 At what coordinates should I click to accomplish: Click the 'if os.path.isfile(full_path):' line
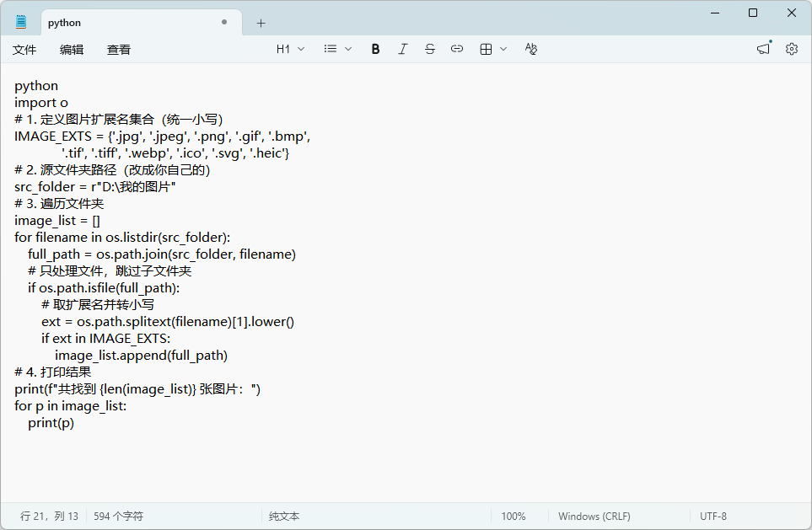(x=104, y=288)
